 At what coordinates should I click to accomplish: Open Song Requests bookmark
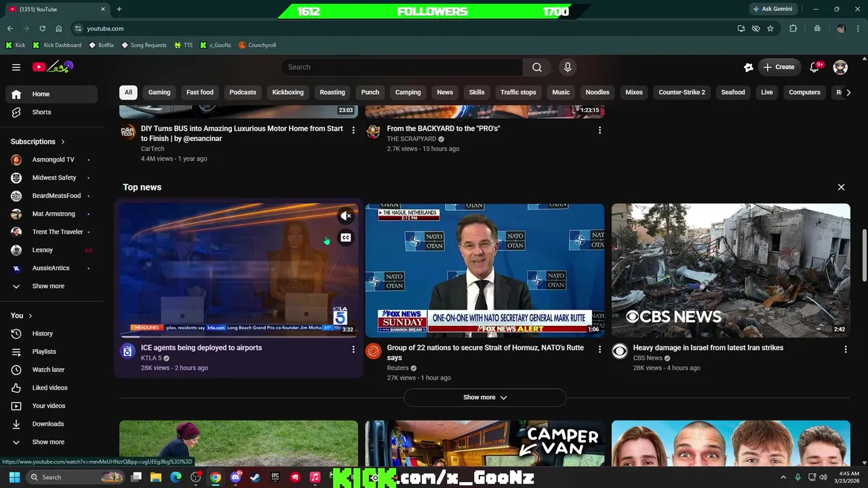click(x=144, y=45)
